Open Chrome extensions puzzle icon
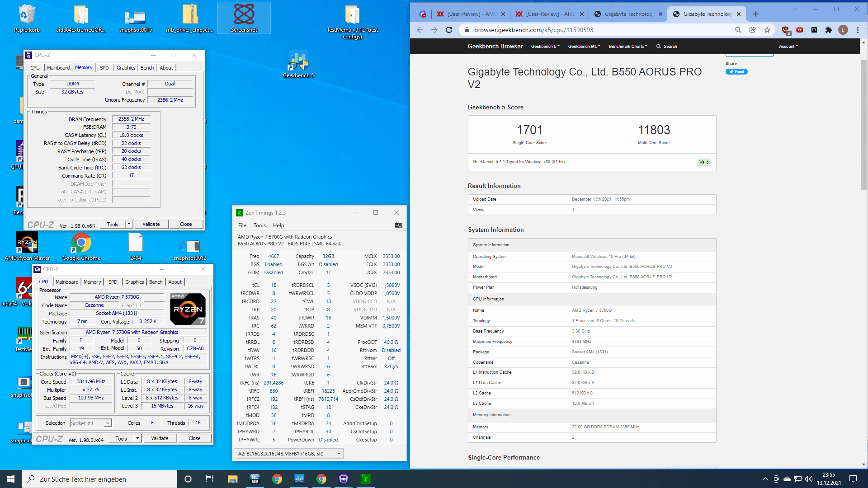This screenshot has width=868, height=488. 828,30
